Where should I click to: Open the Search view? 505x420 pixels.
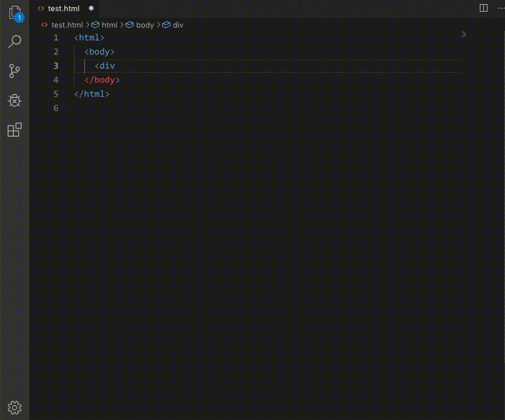pos(15,42)
